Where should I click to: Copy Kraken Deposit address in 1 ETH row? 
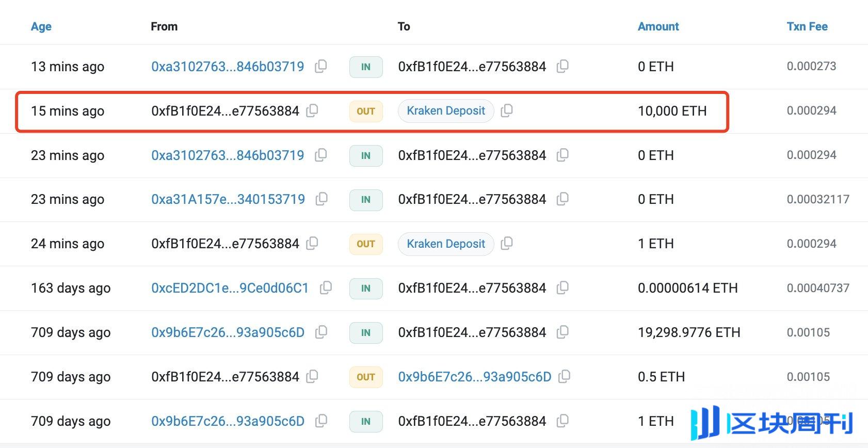[507, 243]
